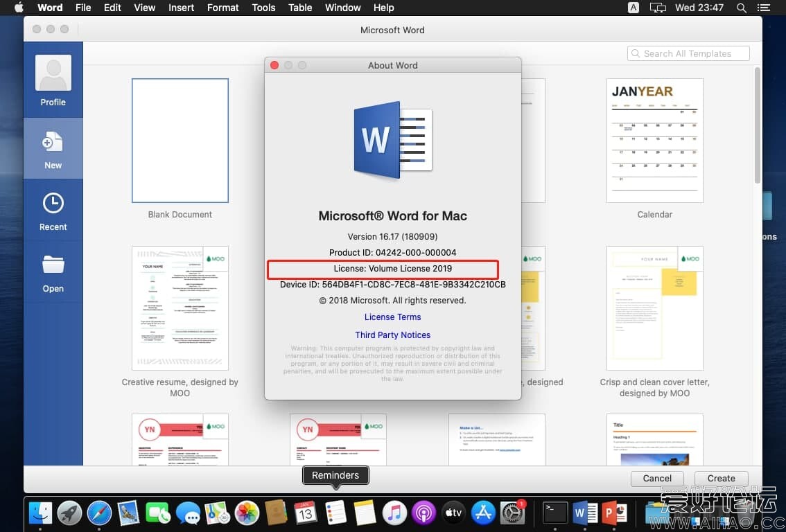Click the Open folder sidebar icon
Viewport: 786px width, 532px height.
click(x=53, y=273)
